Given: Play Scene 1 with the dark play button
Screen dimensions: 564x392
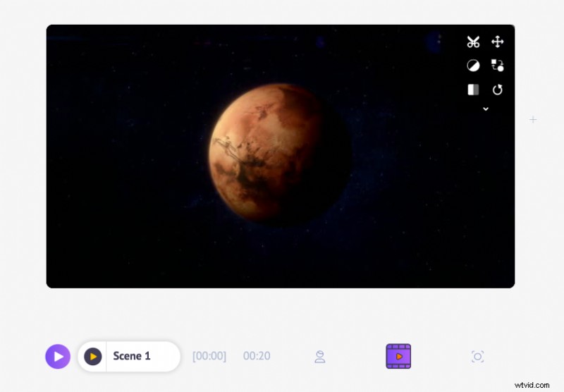Looking at the screenshot, I should (x=93, y=357).
